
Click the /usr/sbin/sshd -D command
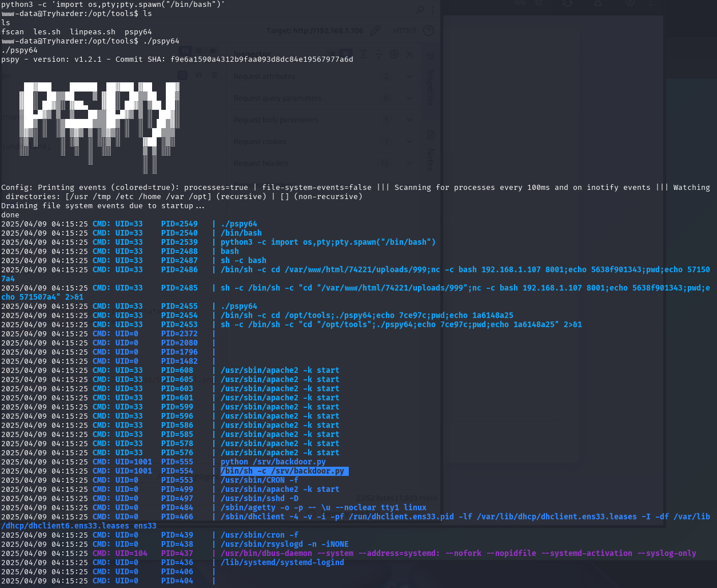pyautogui.click(x=260, y=498)
